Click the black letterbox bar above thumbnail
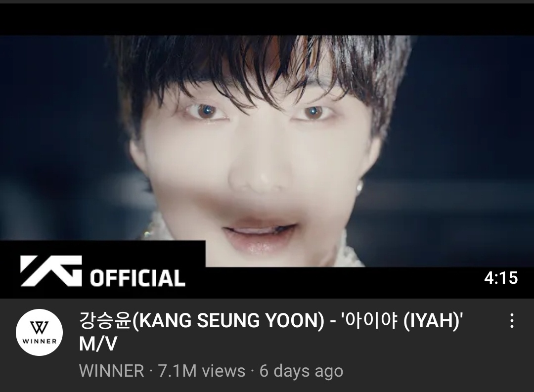Screen dimensions: 534x392 (267, 19)
